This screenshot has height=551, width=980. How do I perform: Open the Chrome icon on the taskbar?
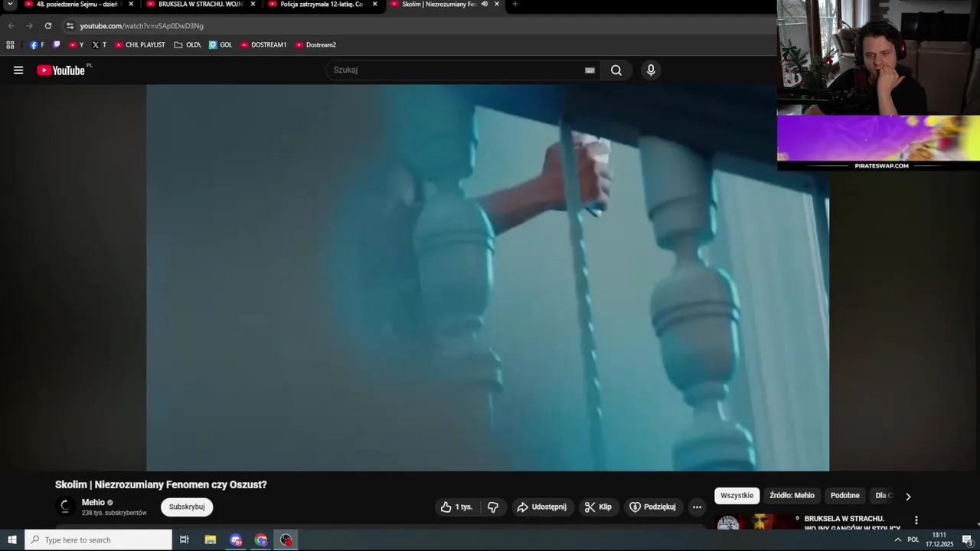261,540
